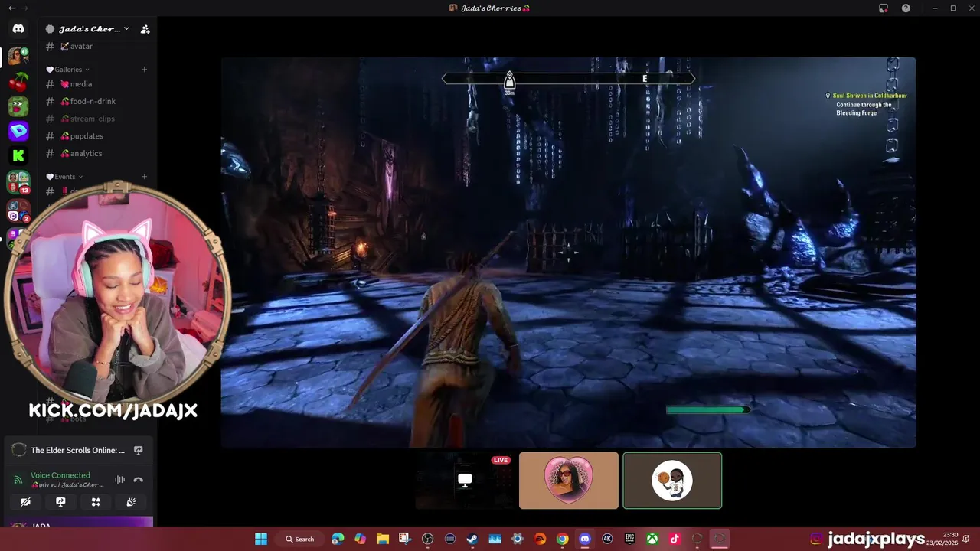Open Microsoft Edge from taskbar
The width and height of the screenshot is (980, 551).
pos(338,539)
